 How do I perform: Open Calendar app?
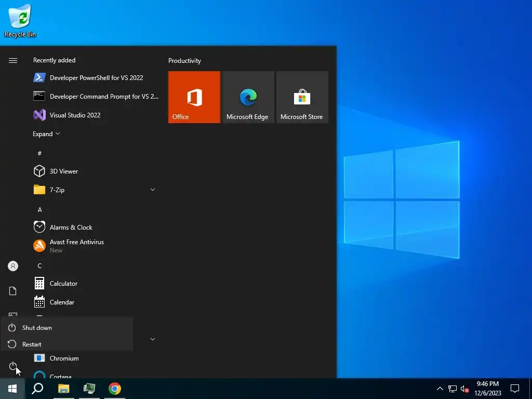tap(96, 302)
